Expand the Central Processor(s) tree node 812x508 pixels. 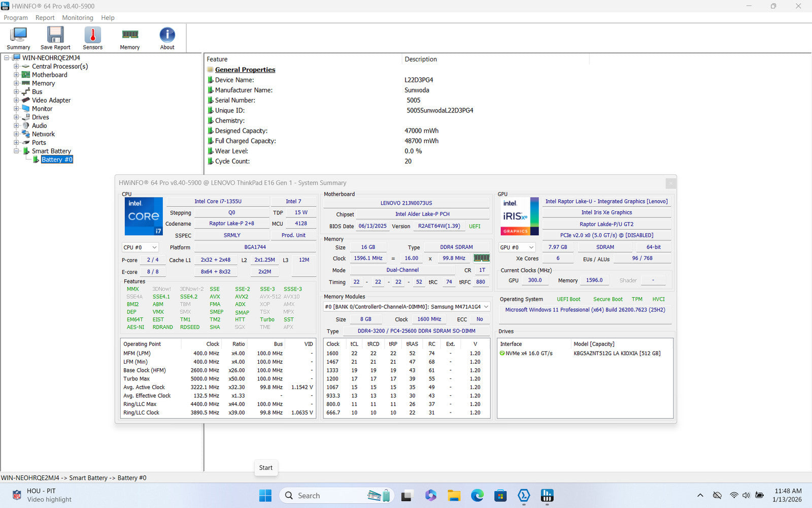pos(16,67)
